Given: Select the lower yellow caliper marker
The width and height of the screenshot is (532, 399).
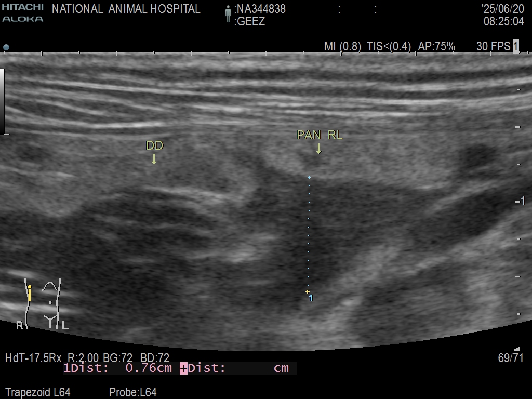Looking at the screenshot, I should click(x=308, y=292).
